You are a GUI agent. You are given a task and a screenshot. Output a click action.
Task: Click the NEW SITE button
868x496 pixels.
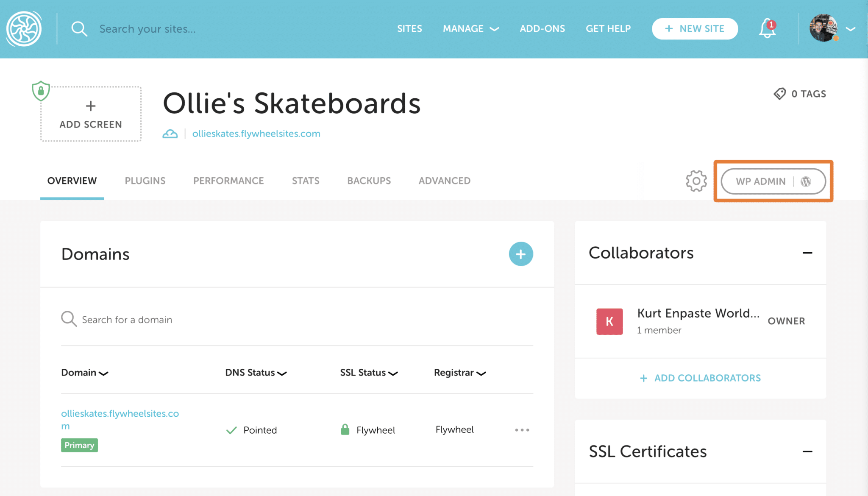pyautogui.click(x=695, y=28)
